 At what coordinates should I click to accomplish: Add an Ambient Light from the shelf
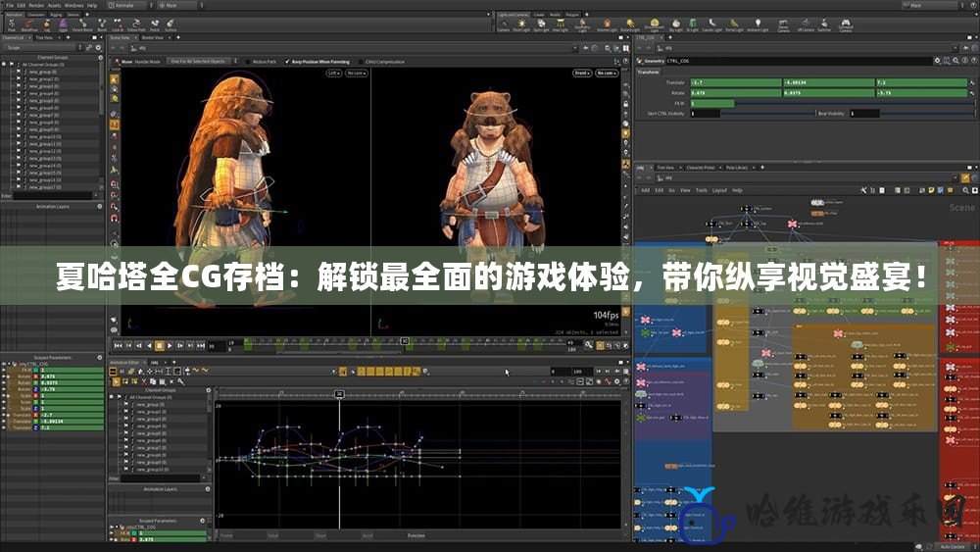(x=758, y=25)
